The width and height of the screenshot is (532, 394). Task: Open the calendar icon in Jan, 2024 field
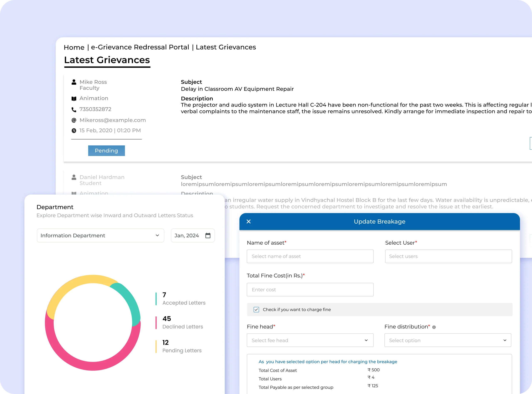pyautogui.click(x=208, y=236)
